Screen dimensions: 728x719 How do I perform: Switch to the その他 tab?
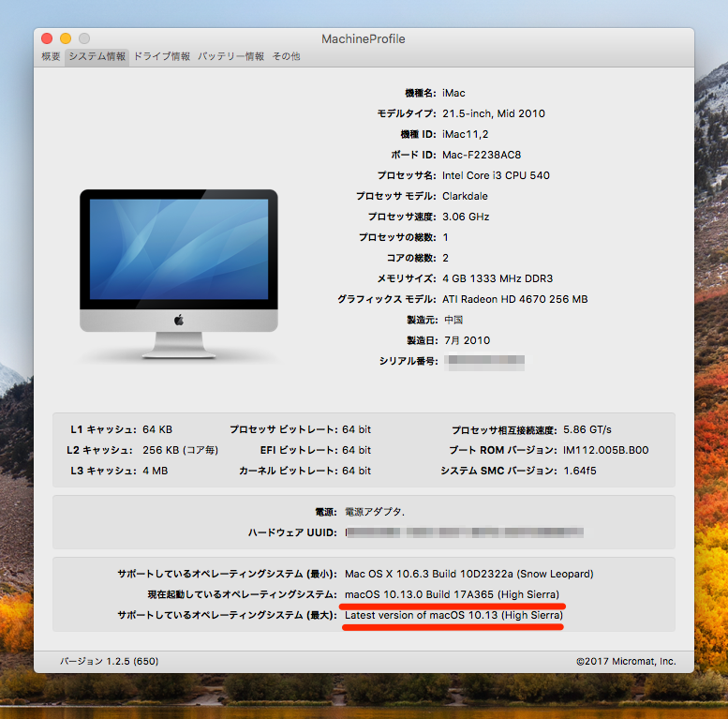click(286, 56)
